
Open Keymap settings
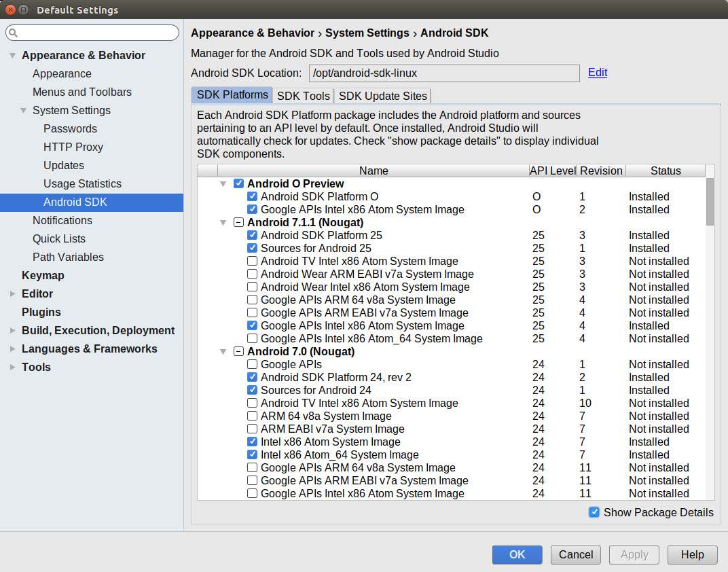coord(43,275)
